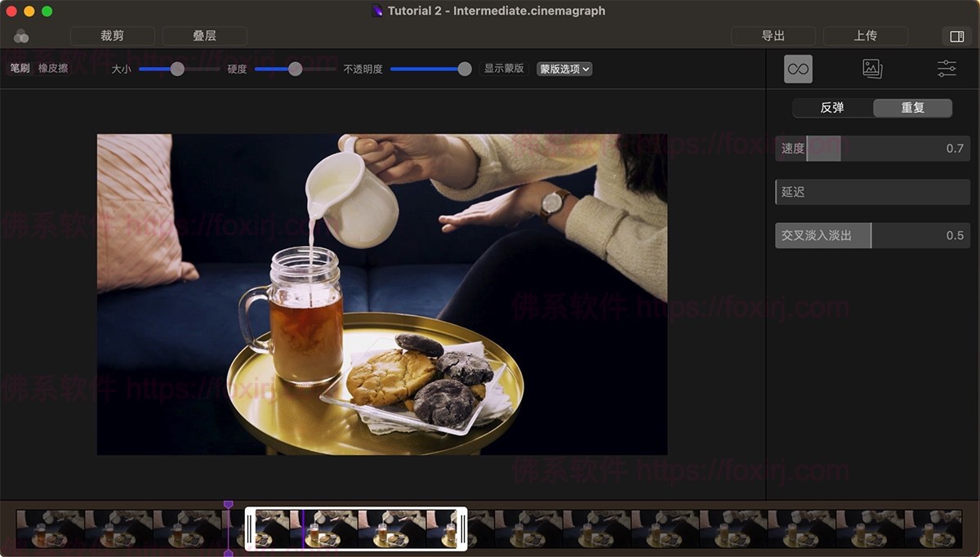Switch to the 裁剪 (crop) tab
980x557 pixels.
click(x=112, y=36)
